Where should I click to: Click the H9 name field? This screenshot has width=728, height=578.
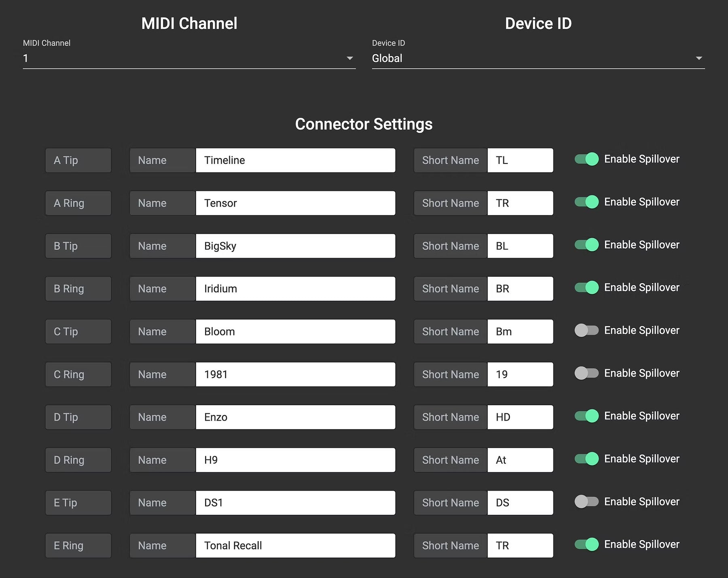click(x=296, y=460)
